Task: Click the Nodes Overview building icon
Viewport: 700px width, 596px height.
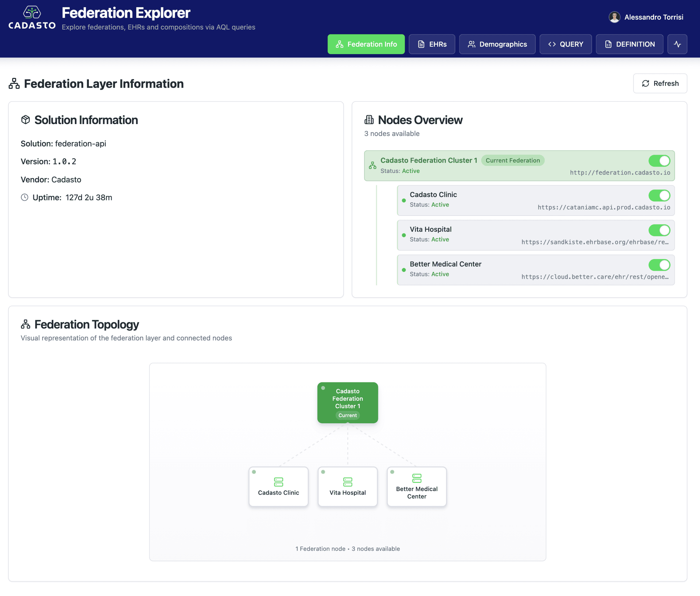Action: 369,120
